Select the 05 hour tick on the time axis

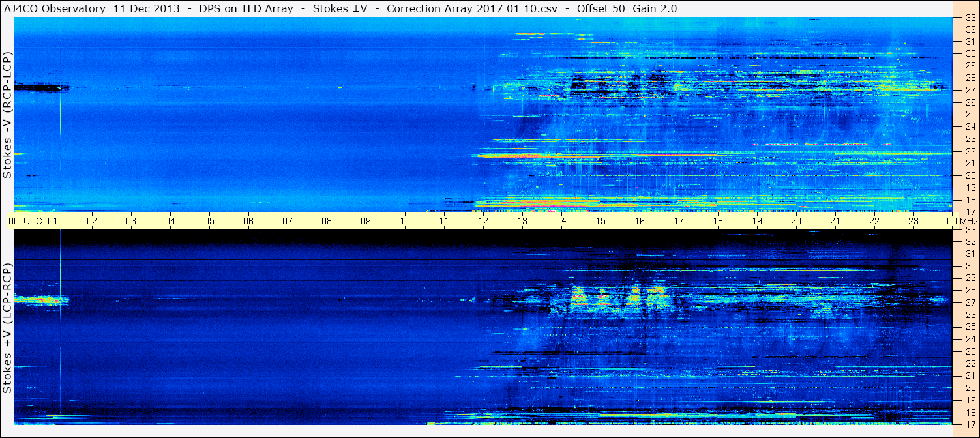click(x=209, y=221)
